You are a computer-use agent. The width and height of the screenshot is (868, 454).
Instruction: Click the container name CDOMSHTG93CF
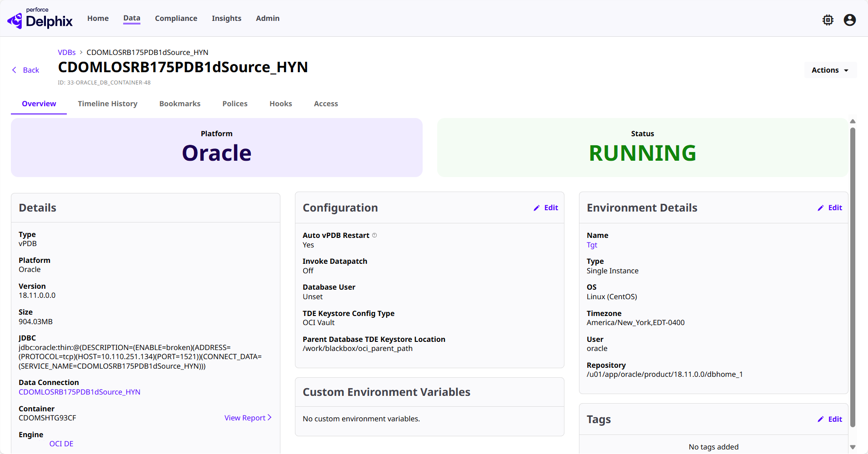(47, 418)
